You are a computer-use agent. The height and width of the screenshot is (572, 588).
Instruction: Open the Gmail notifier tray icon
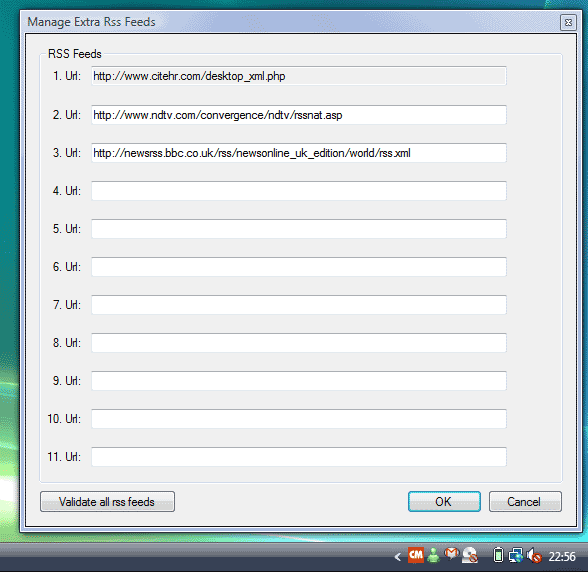pos(452,554)
